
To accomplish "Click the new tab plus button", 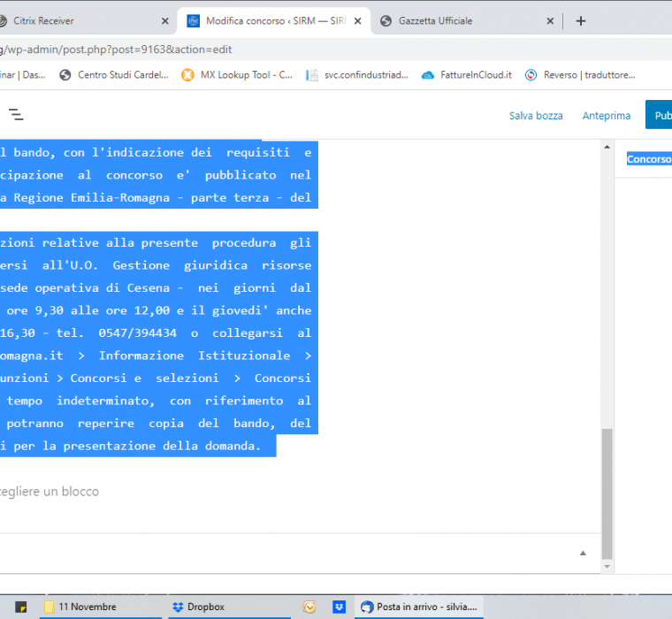I will tap(580, 21).
